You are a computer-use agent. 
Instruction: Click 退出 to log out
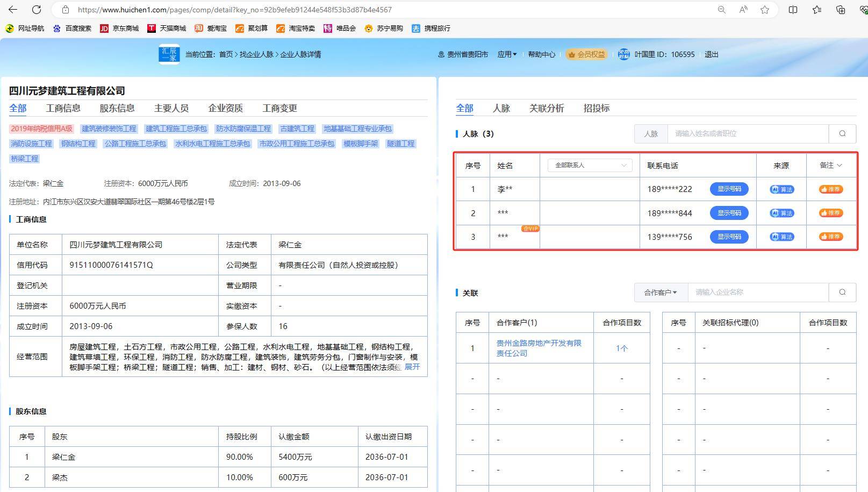pos(711,54)
